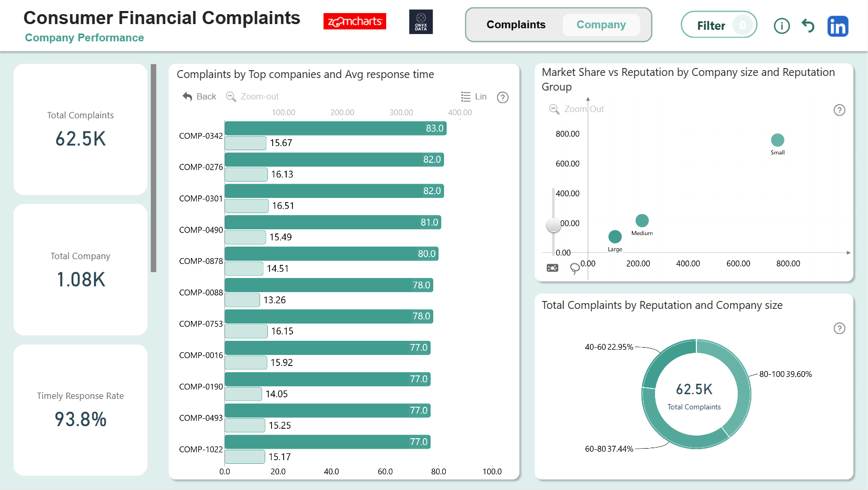Click the scatter chart pan mode icon
Image resolution: width=868 pixels, height=490 pixels.
[x=553, y=268]
